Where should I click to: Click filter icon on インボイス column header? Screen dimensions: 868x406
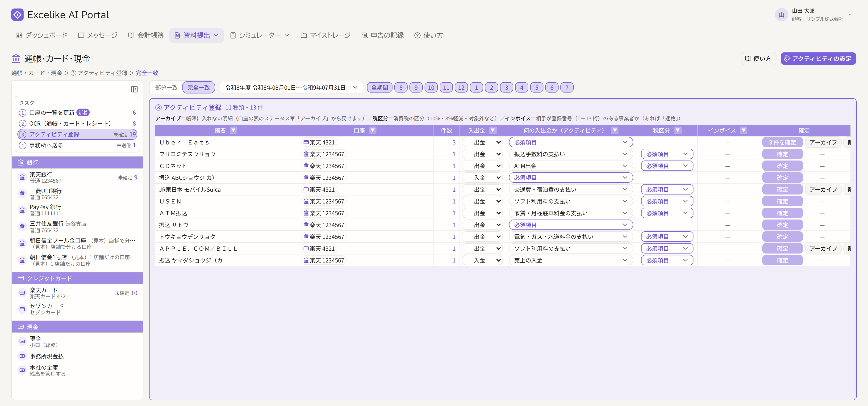[x=743, y=130]
